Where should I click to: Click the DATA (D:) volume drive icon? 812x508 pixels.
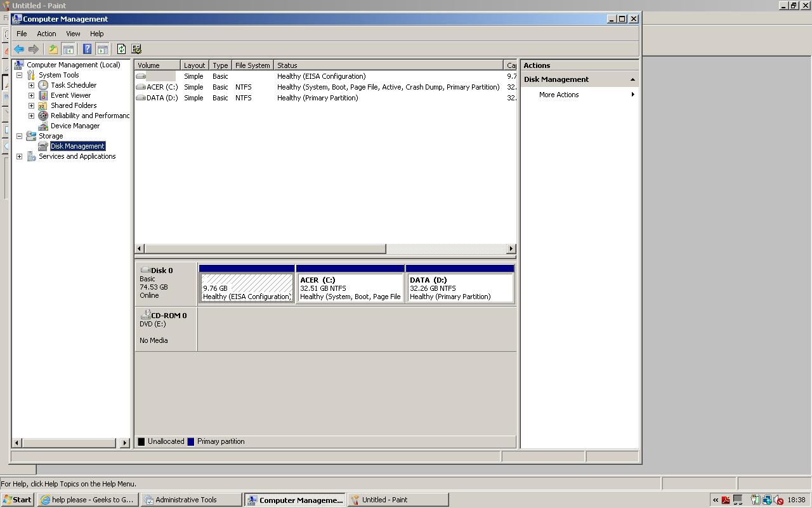click(141, 98)
